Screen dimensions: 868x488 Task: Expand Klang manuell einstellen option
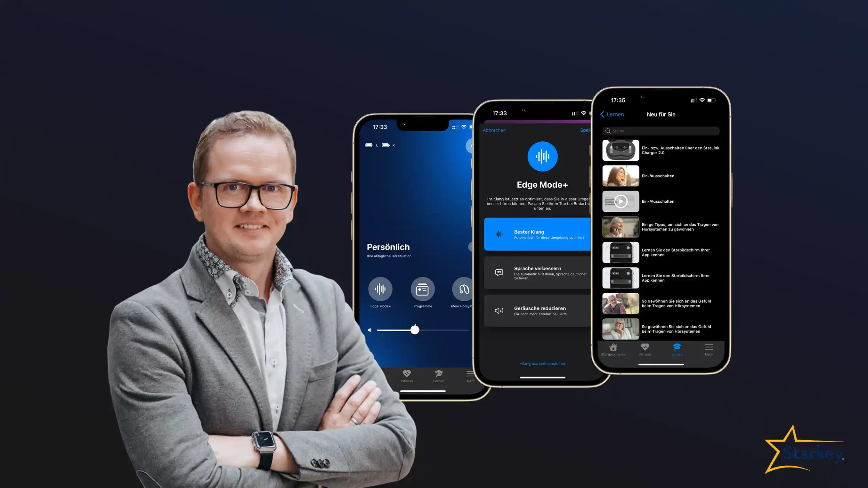pos(542,363)
